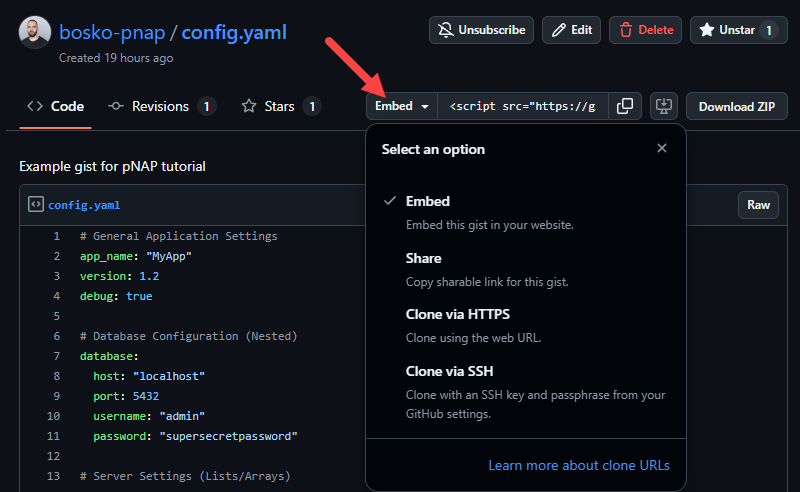800x492 pixels.
Task: Select the Embed option
Action: [526, 212]
